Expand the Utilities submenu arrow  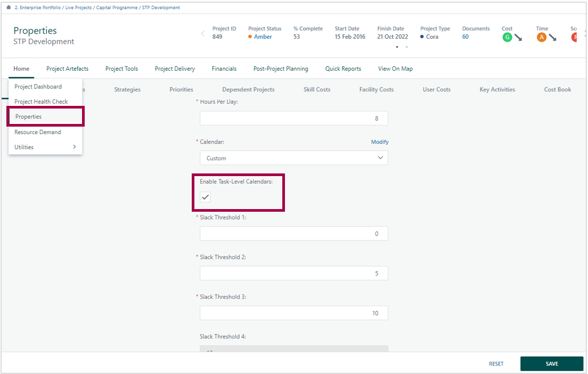[74, 147]
